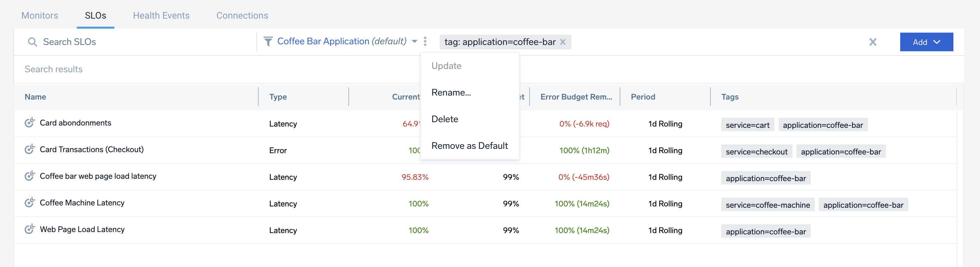Open the Add button dropdown
Viewport: 980px width, 267px height.
point(926,42)
